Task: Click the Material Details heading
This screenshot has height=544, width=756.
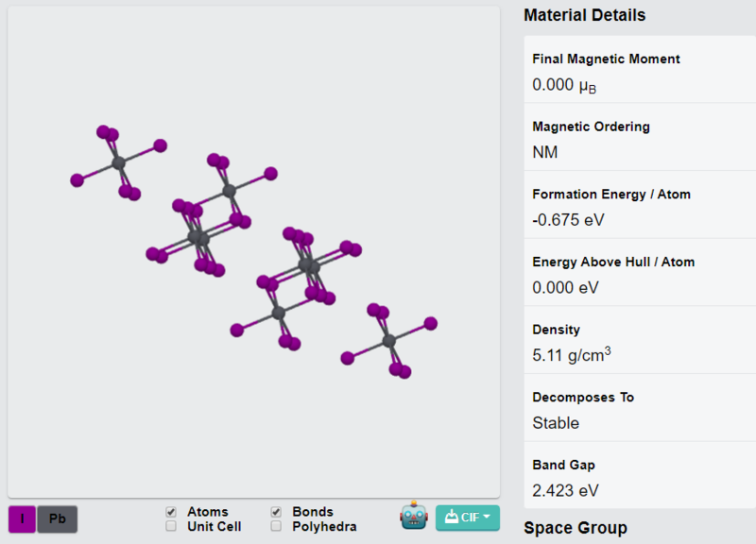Action: tap(585, 15)
